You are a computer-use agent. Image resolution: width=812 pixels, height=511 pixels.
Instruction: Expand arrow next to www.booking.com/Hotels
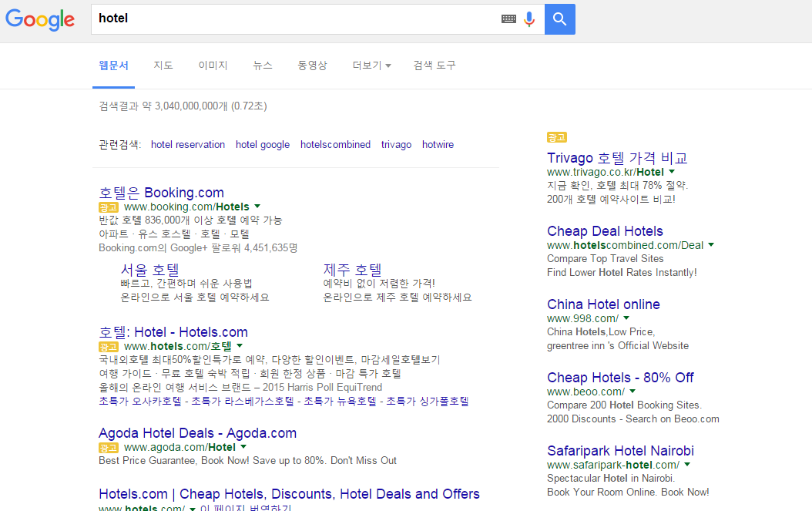tap(257, 207)
